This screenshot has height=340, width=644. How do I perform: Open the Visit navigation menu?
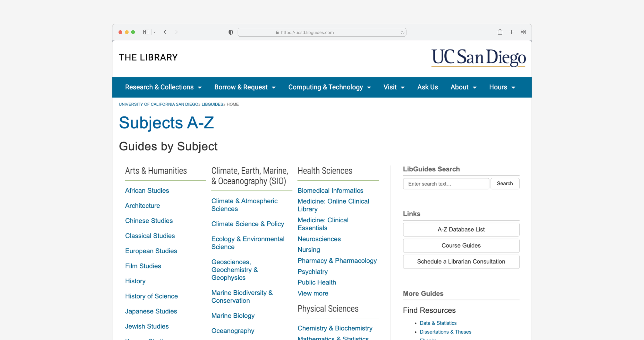[x=394, y=87]
